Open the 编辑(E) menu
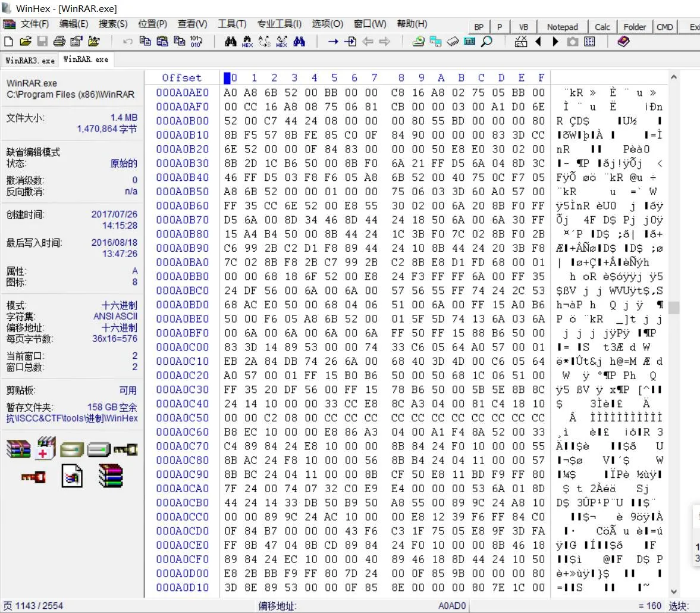The width and height of the screenshot is (700, 613). (x=74, y=24)
